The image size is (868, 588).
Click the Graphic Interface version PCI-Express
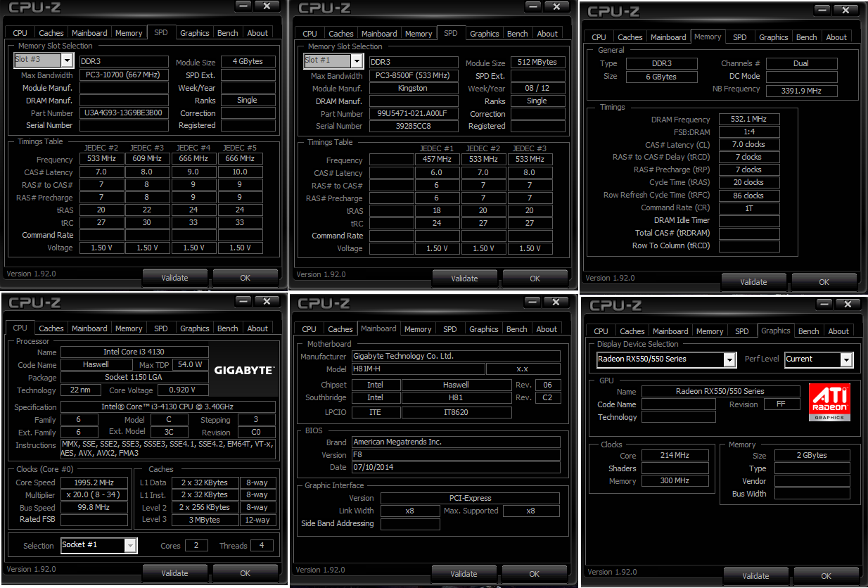point(470,498)
